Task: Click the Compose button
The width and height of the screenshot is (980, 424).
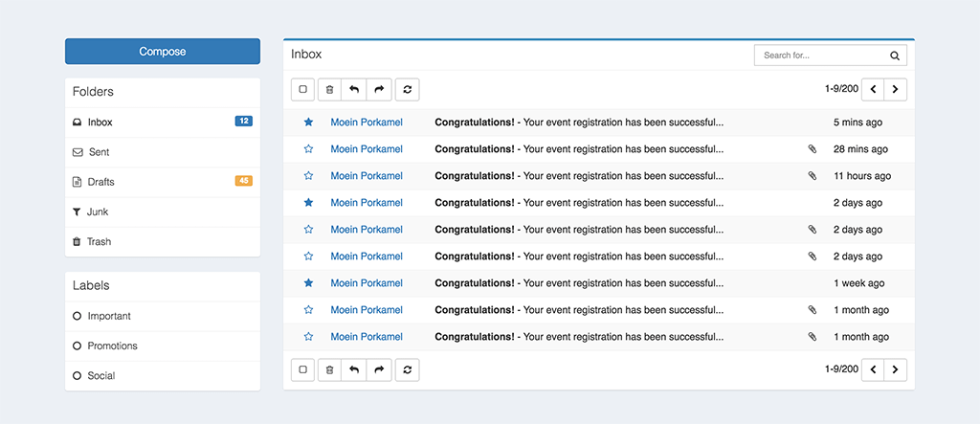Action: tap(163, 52)
